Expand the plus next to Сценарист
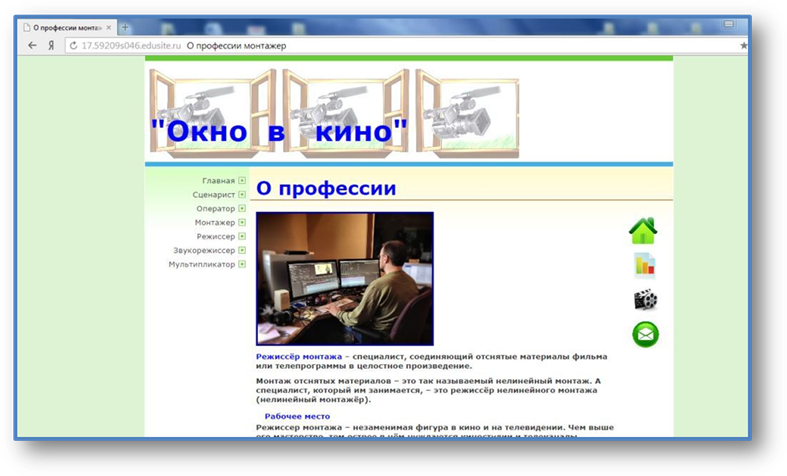The width and height of the screenshot is (787, 476). (x=242, y=194)
